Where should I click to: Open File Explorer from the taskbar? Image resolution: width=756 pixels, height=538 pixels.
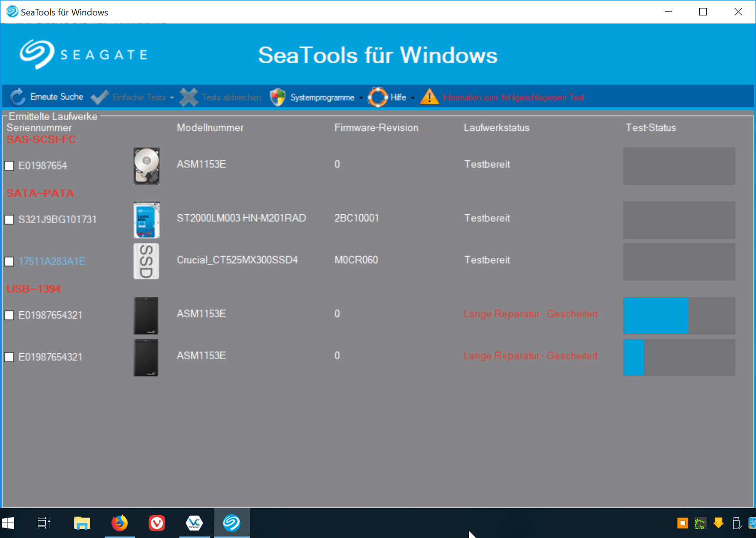82,523
